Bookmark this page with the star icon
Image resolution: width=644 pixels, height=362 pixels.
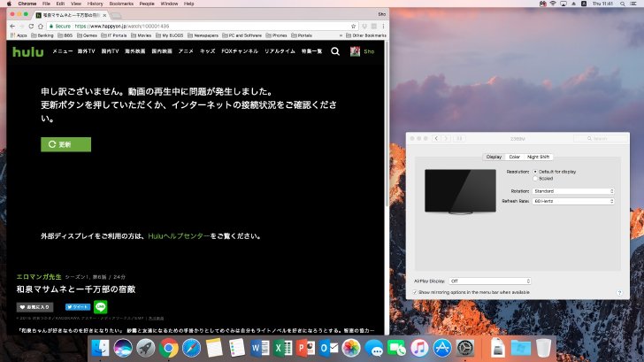tap(353, 26)
